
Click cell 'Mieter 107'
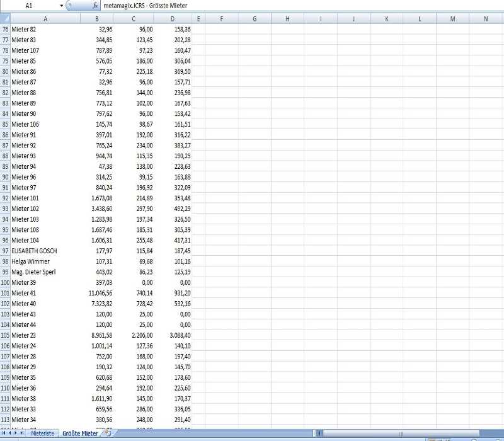(x=45, y=50)
